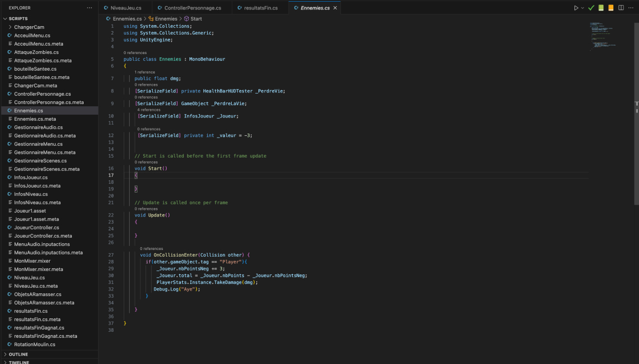Viewport: 639px width, 364px height.
Task: Split the editor with the split icon
Action: (621, 8)
